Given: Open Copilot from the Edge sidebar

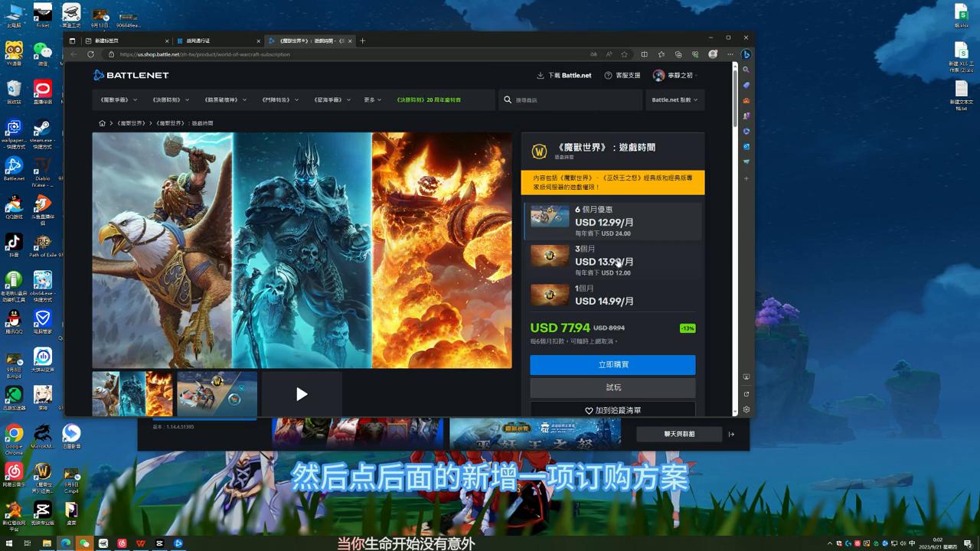Looking at the screenshot, I should [746, 54].
